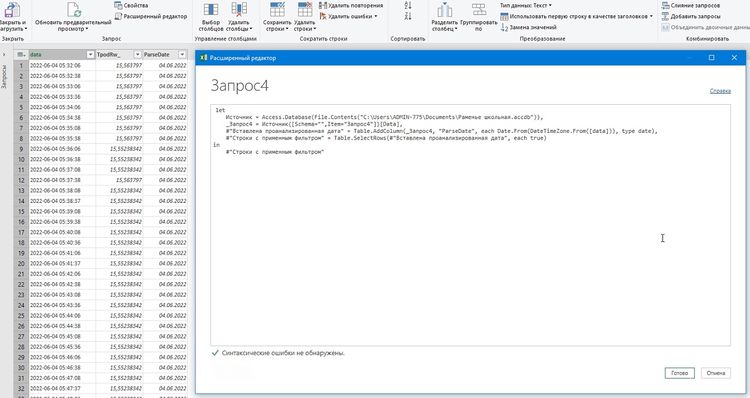Click the Отмена button

[x=716, y=373]
